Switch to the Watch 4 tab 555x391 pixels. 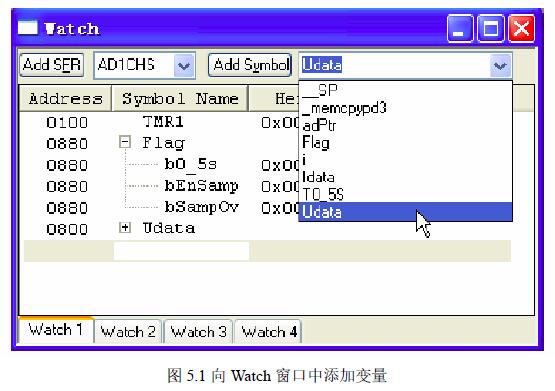[x=268, y=332]
